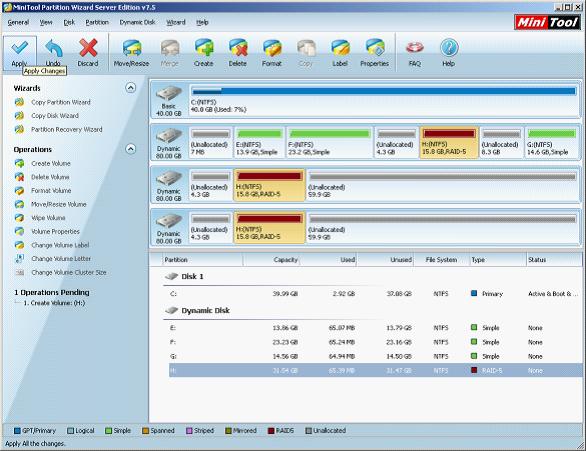Select pending operation Create Volume (H:)
Image resolution: width=586 pixels, height=451 pixels.
[54, 303]
